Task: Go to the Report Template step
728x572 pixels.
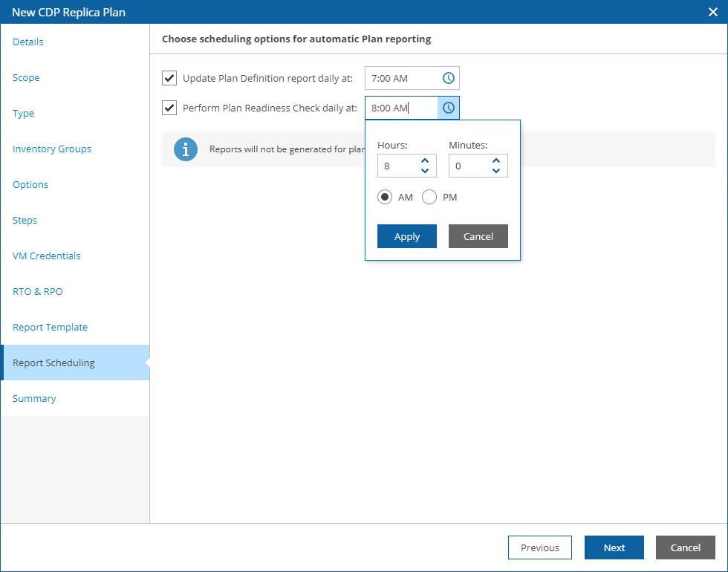Action: click(50, 327)
